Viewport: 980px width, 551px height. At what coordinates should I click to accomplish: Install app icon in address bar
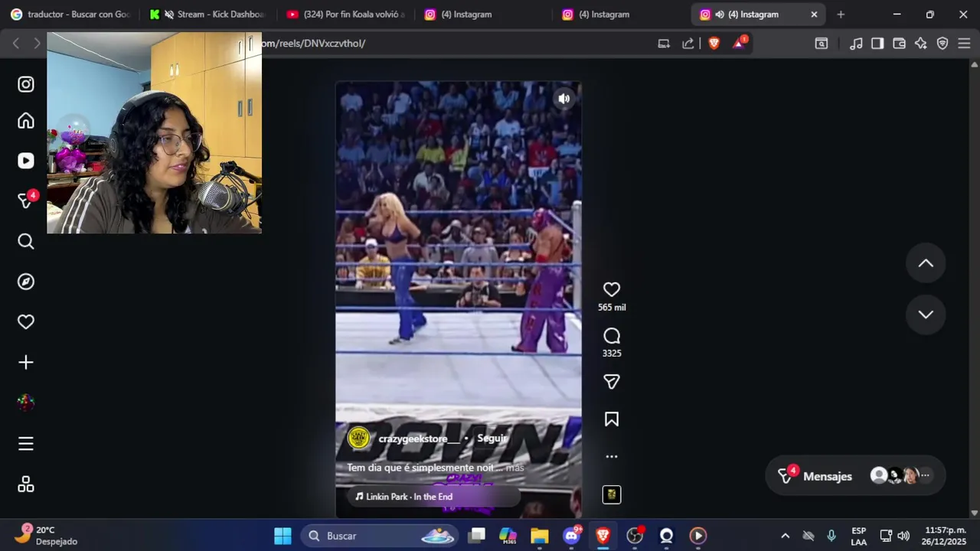[x=664, y=44]
